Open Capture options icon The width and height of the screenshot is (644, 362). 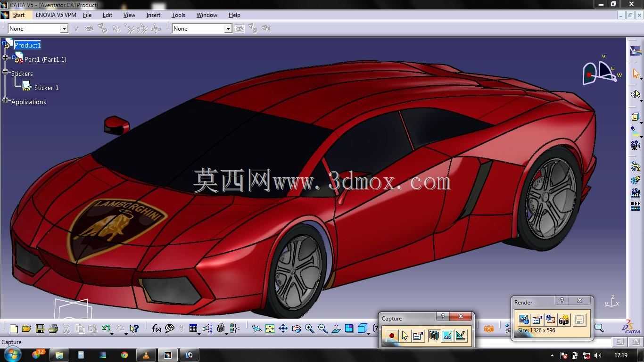418,336
